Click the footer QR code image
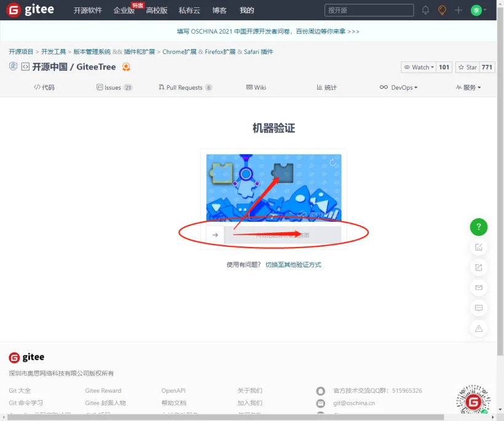The height and width of the screenshot is (421, 504). (x=473, y=399)
